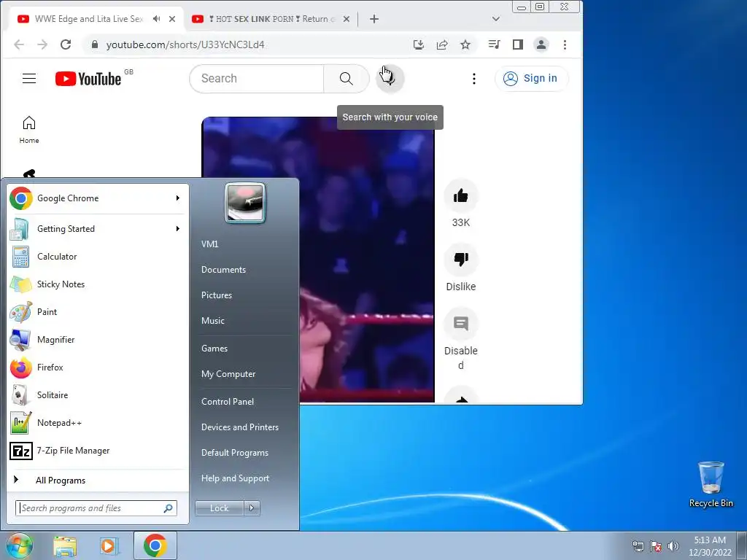Click the Sign in button
747x560 pixels.
(531, 78)
